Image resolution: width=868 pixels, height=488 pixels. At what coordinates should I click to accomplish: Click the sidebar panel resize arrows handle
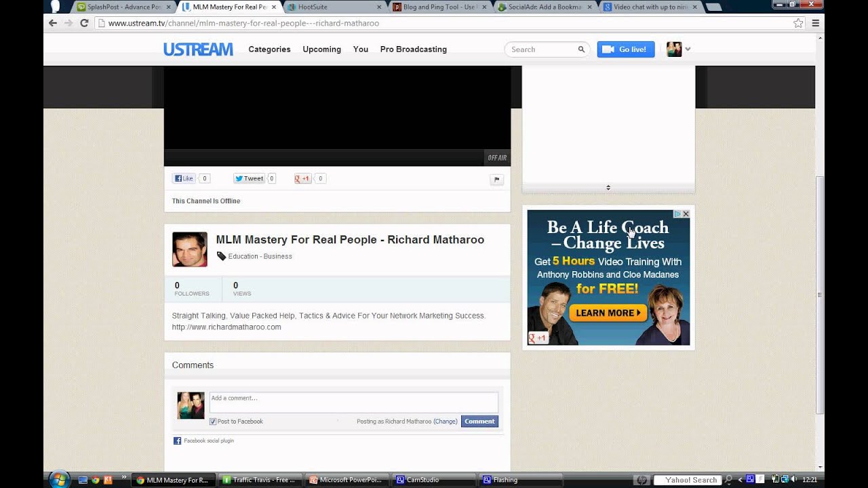608,187
